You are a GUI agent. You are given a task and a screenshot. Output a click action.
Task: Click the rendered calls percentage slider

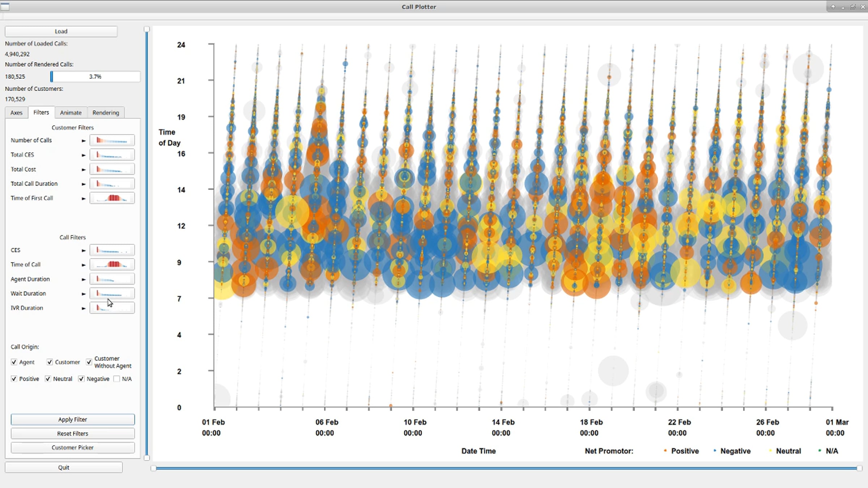[95, 77]
